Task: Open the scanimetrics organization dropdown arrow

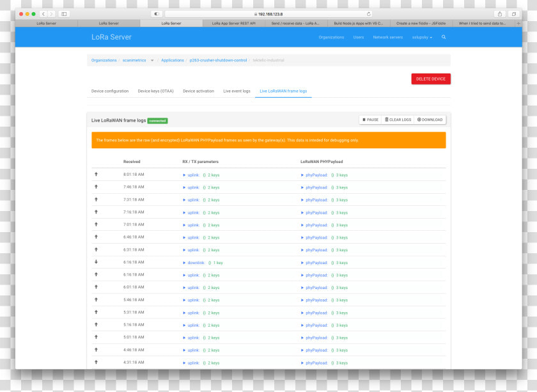Action: [152, 60]
